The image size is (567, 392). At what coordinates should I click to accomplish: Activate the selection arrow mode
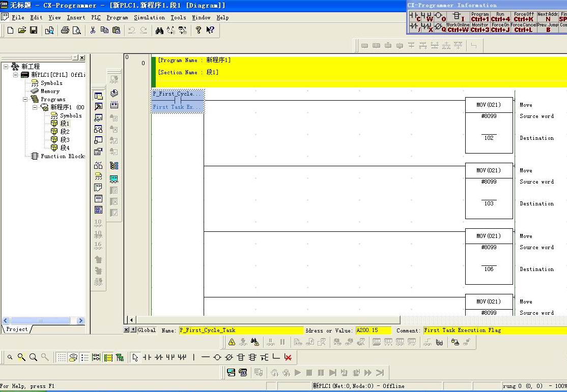tap(135, 357)
